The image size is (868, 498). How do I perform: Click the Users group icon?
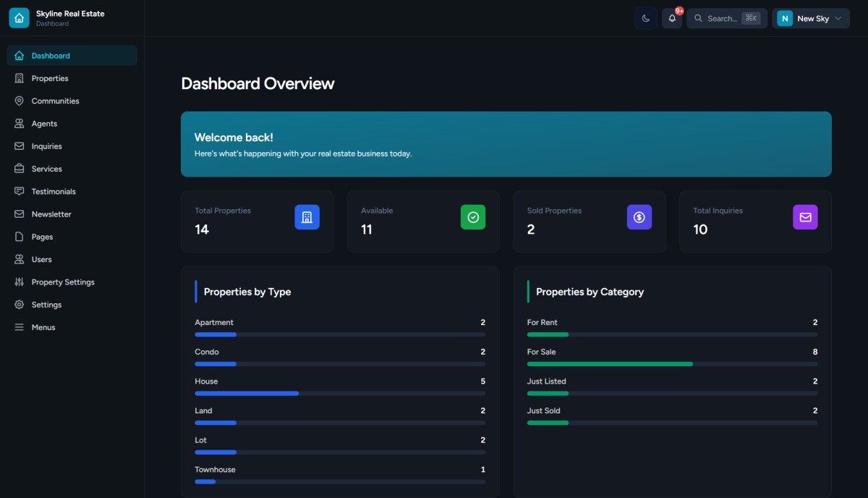20,259
